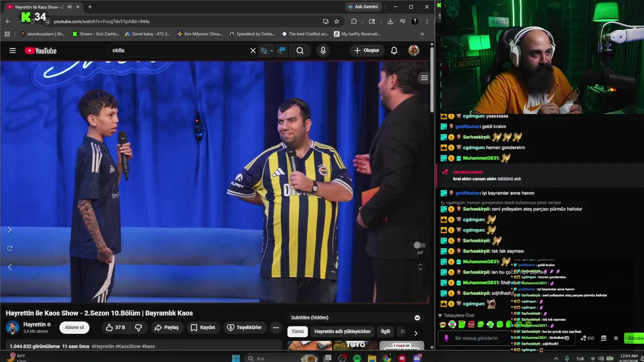Open the browser apps grid icon

[x=7, y=34]
